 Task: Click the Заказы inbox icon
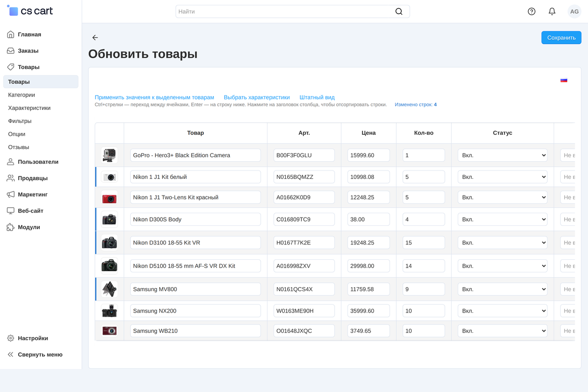[11, 50]
